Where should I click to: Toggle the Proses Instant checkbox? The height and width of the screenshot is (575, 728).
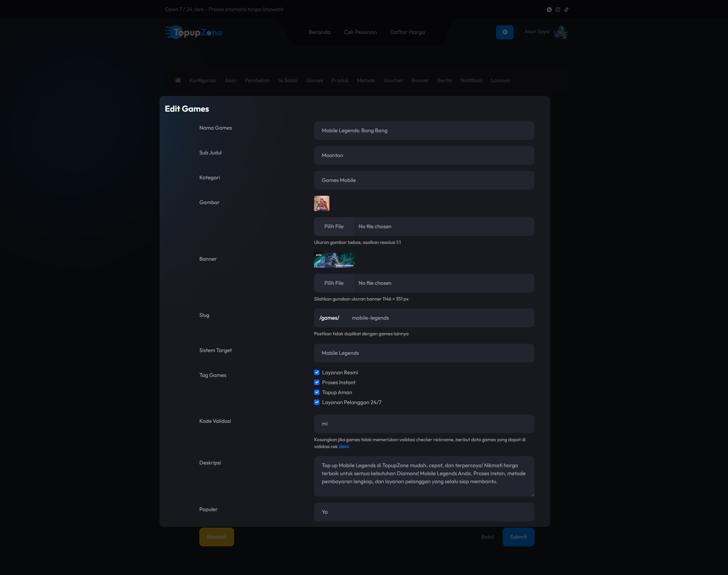click(x=317, y=382)
